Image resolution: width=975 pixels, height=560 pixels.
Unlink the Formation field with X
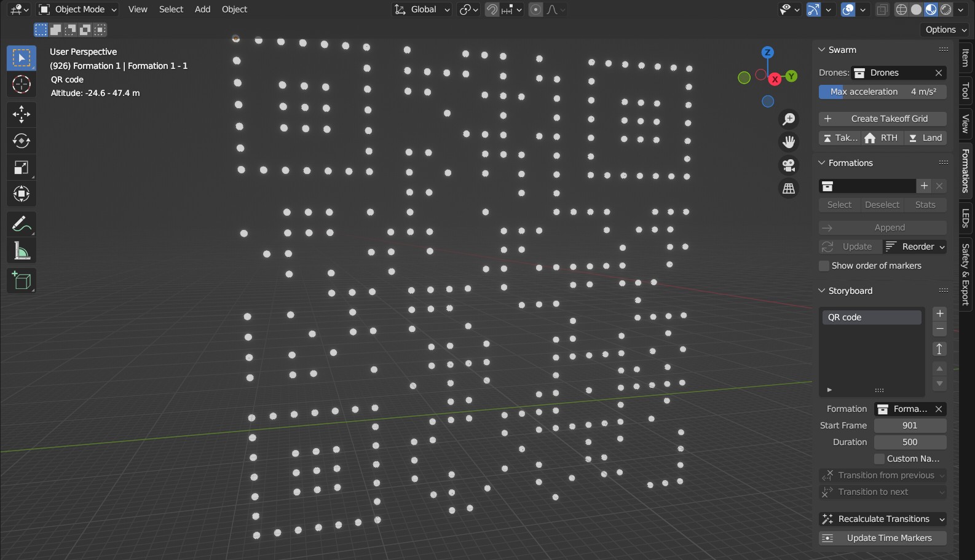click(x=939, y=409)
